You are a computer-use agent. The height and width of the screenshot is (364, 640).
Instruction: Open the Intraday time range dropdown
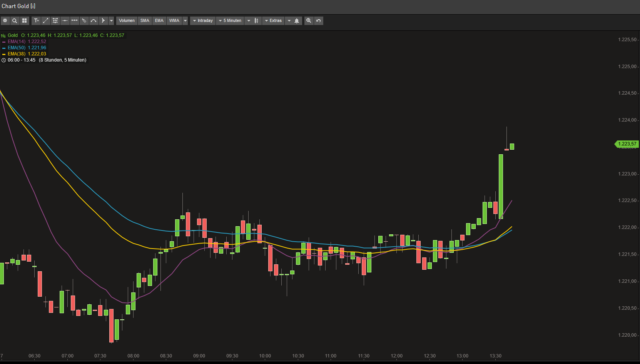click(203, 21)
